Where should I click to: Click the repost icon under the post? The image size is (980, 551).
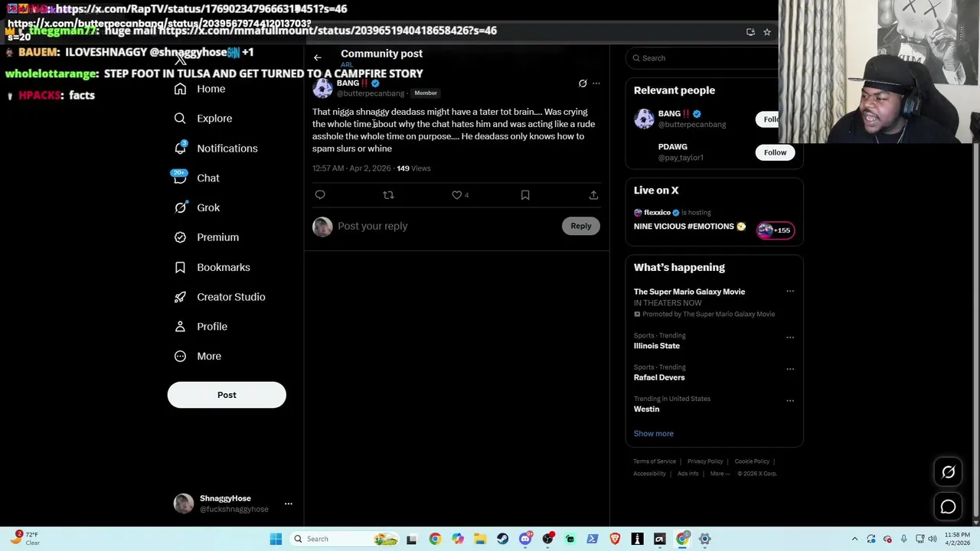point(388,195)
